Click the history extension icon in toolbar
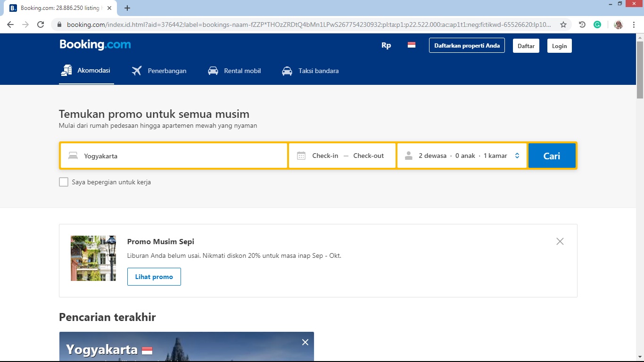 click(x=582, y=25)
